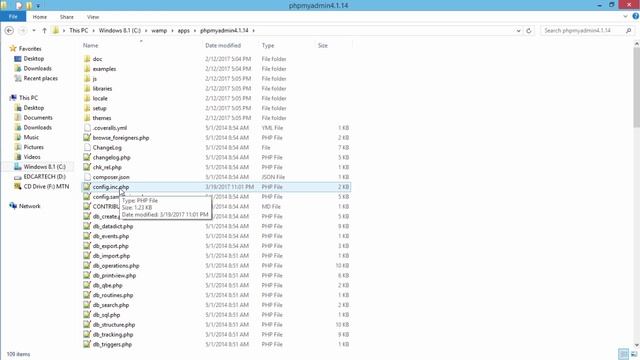Select chk_rel.php file
Viewport: 640px width, 360px height.
point(107,167)
